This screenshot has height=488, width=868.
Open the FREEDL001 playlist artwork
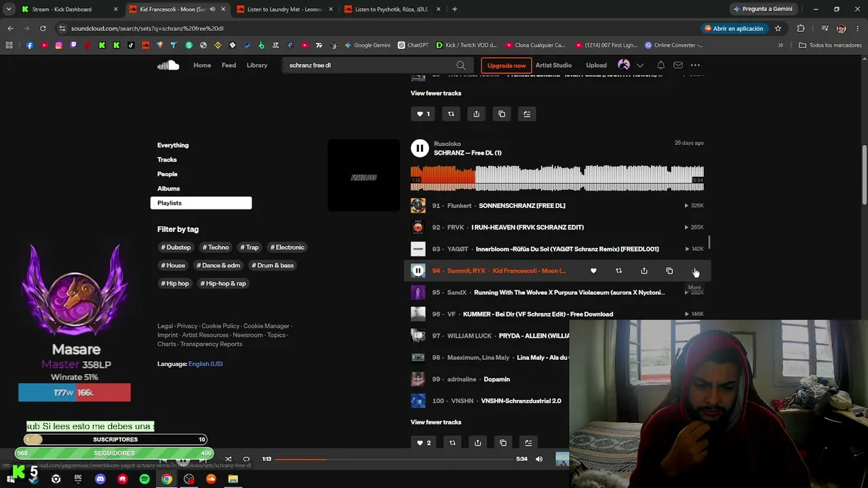364,176
